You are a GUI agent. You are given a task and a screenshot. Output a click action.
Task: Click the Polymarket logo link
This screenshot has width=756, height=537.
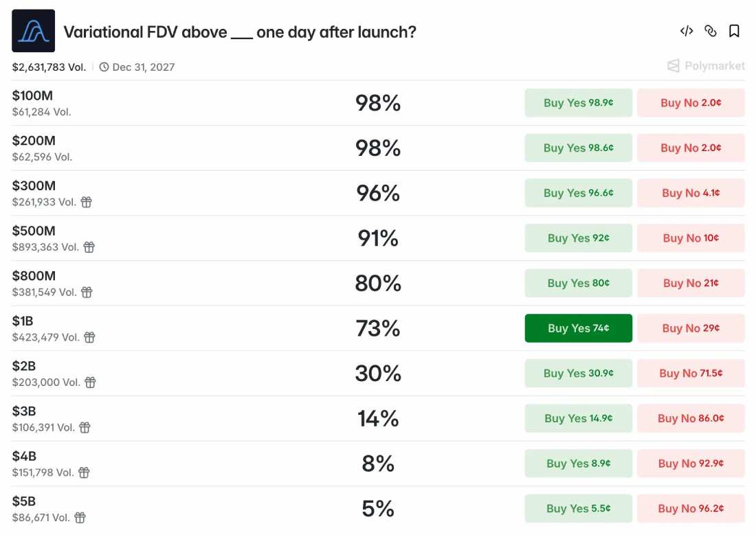(x=707, y=66)
